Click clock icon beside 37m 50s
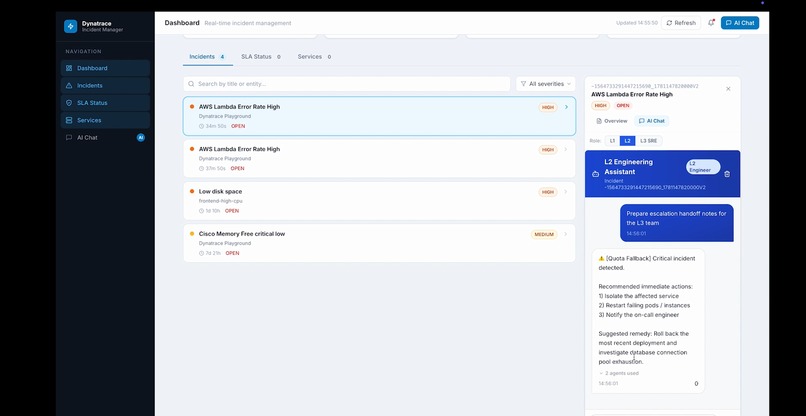The height and width of the screenshot is (416, 806). point(202,169)
